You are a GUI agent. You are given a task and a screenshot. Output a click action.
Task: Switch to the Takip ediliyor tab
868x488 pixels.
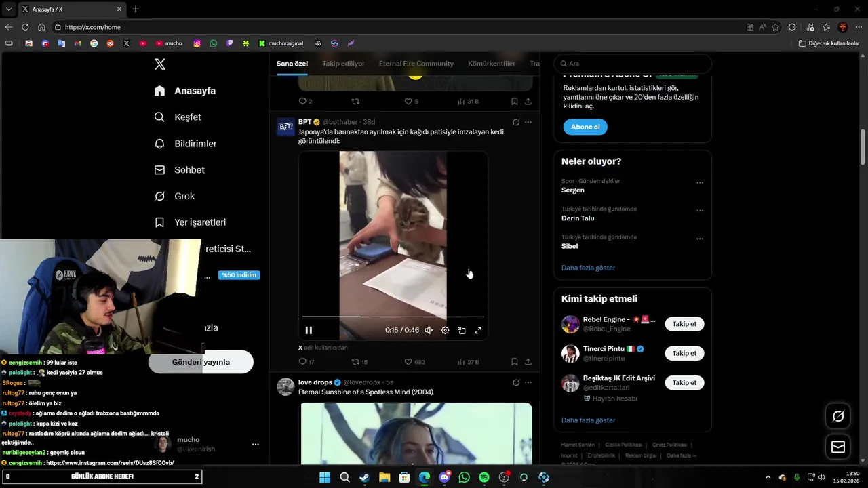click(343, 64)
